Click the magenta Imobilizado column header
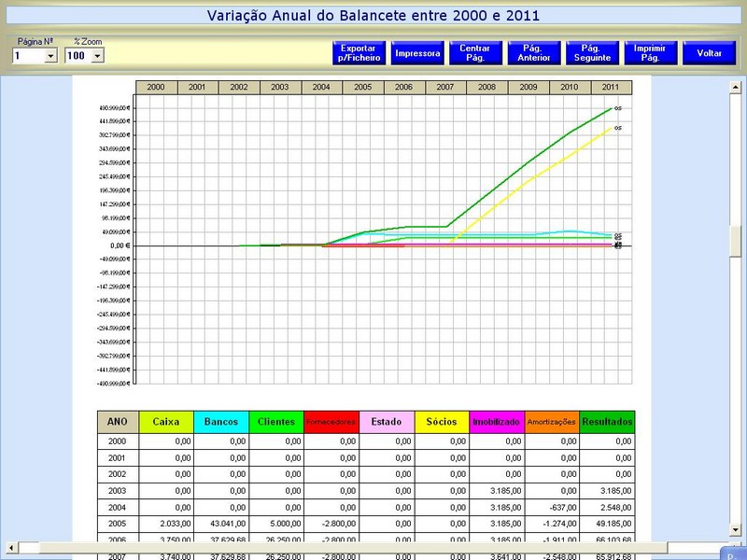The image size is (747, 560). click(x=496, y=422)
